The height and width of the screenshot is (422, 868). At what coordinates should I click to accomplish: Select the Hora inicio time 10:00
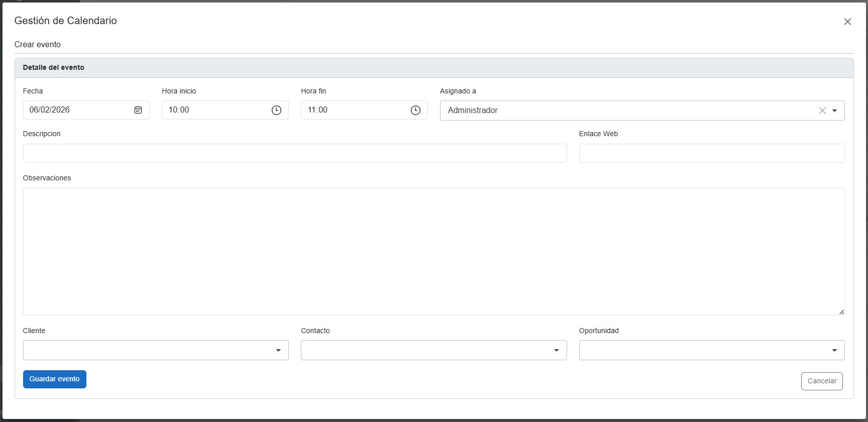tap(179, 110)
